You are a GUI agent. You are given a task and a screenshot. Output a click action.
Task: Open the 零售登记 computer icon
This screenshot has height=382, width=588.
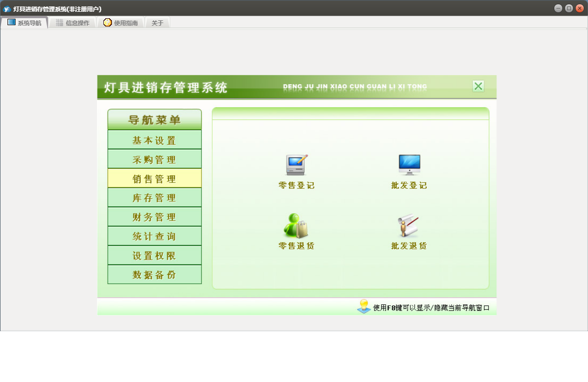297,164
